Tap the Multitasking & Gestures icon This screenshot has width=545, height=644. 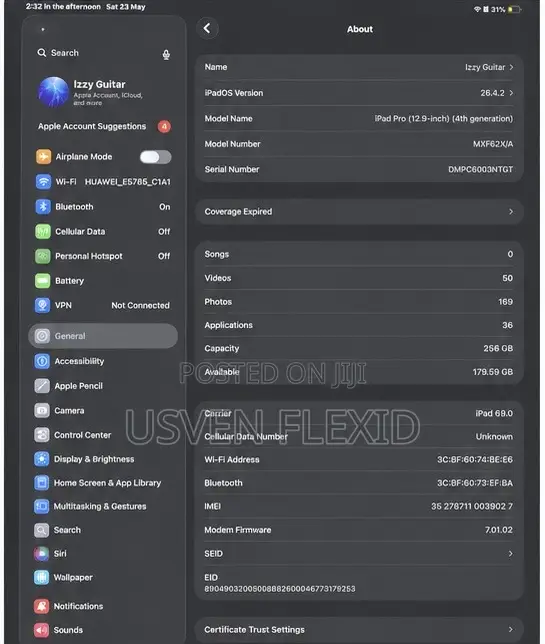[41, 506]
